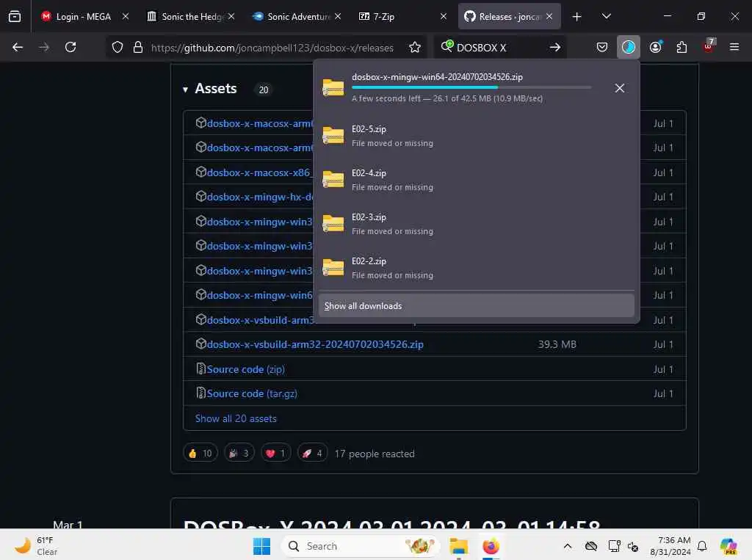This screenshot has height=560, width=752.
Task: Open dosbox-x-mingw-hx-d asset link
Action: (x=260, y=197)
